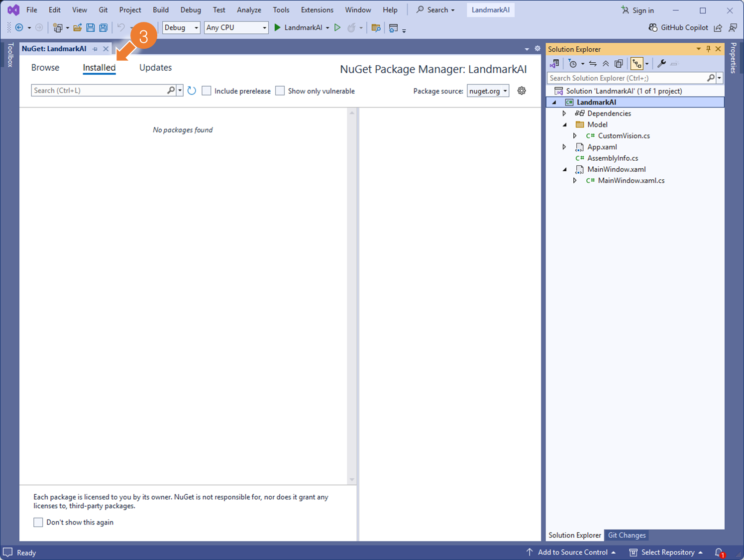The width and height of the screenshot is (744, 560).
Task: Collapse the MainWindow.xaml node
Action: (x=564, y=170)
